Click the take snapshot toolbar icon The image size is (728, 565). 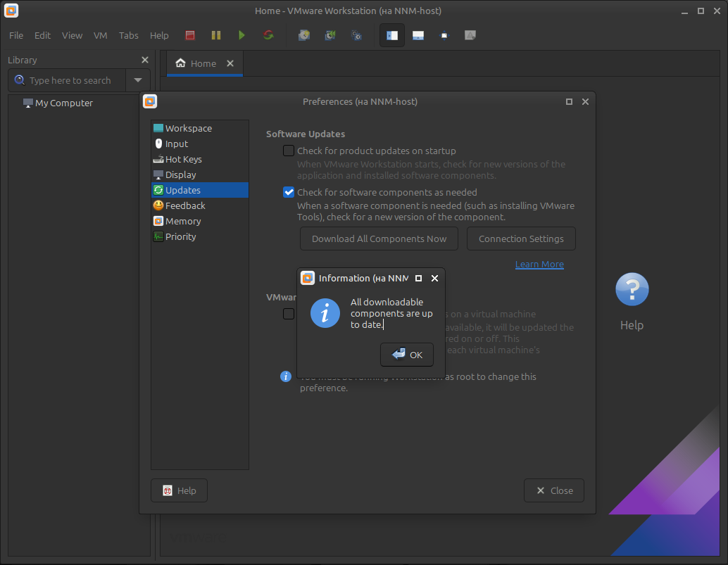pos(304,35)
